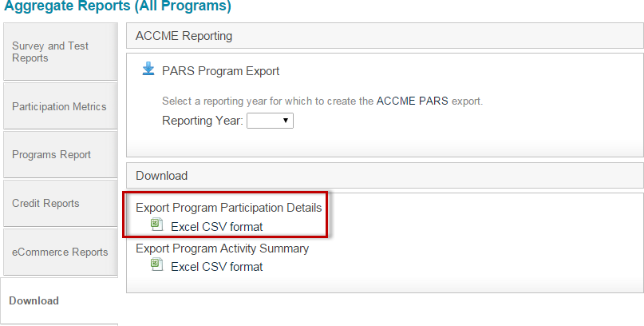Click the ACCME Reporting section header

[385, 36]
